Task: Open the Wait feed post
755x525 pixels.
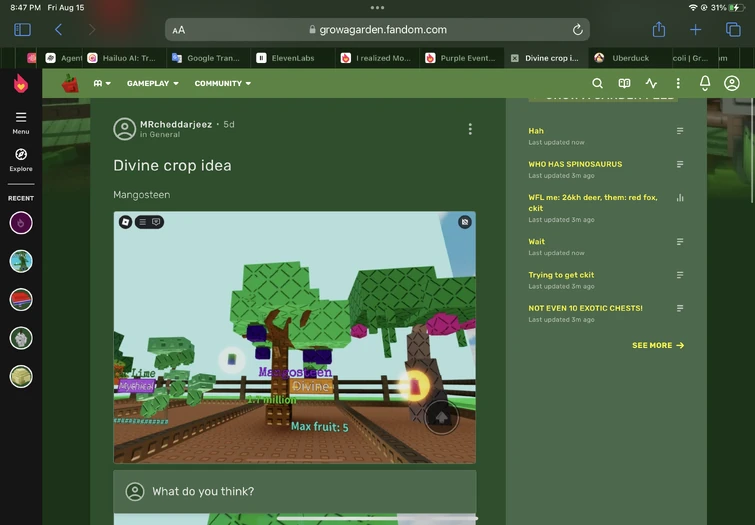Action: pos(536,242)
